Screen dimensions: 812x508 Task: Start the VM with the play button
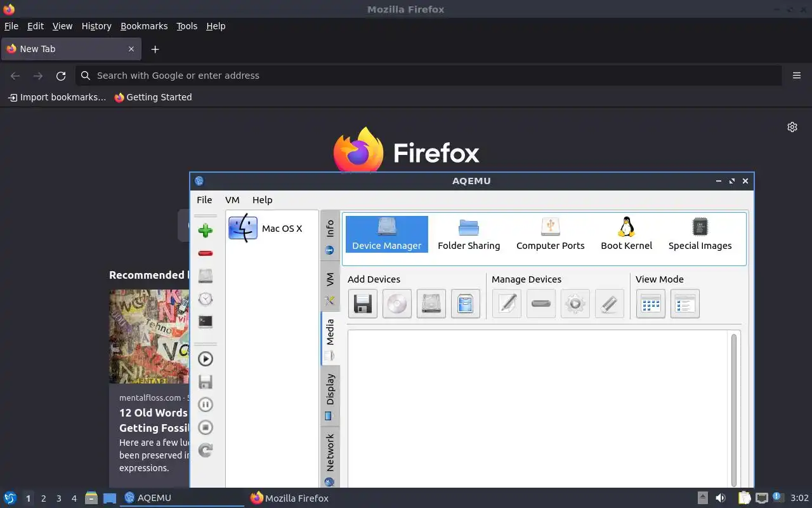point(205,359)
